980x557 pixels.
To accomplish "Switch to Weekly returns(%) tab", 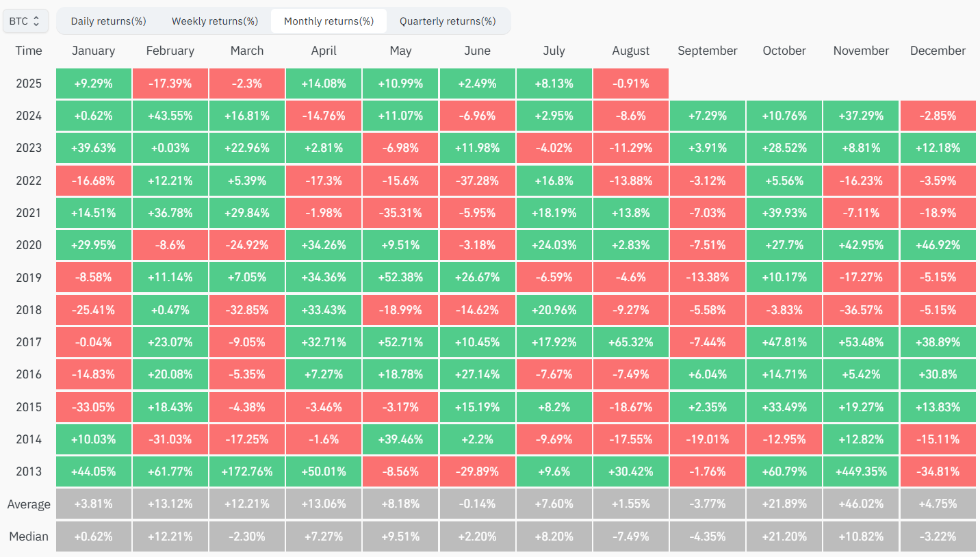I will tap(214, 21).
